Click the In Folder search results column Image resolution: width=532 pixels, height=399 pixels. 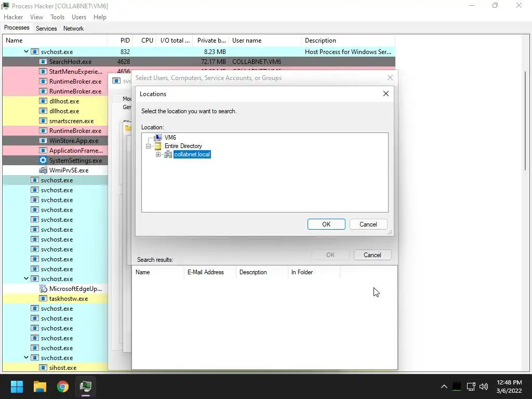tap(313, 272)
